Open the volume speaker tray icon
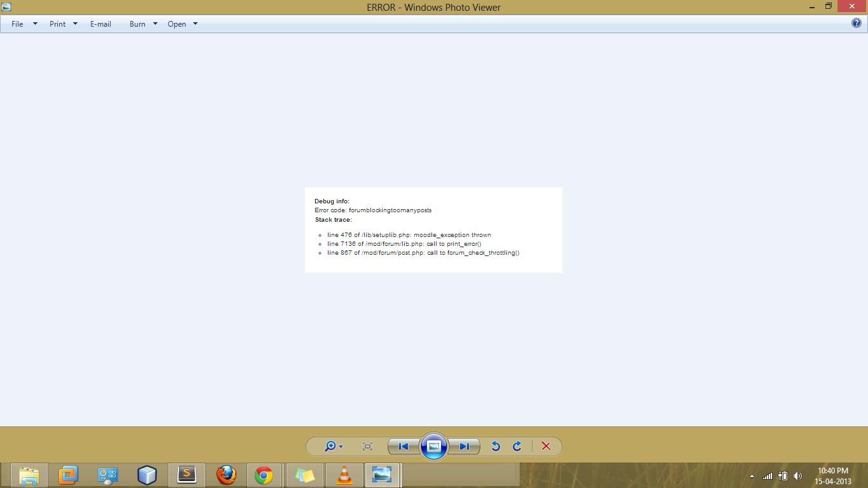 [x=798, y=476]
